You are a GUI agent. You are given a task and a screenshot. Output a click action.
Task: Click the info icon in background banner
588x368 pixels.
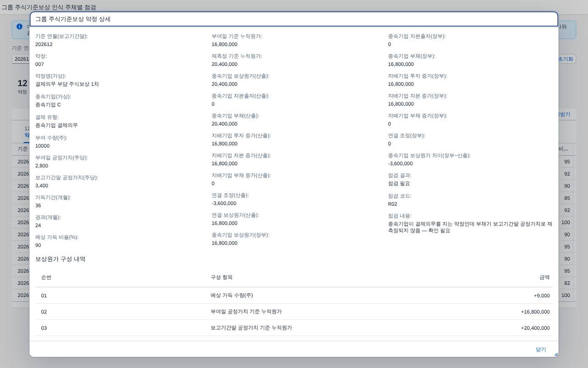tap(19, 27)
